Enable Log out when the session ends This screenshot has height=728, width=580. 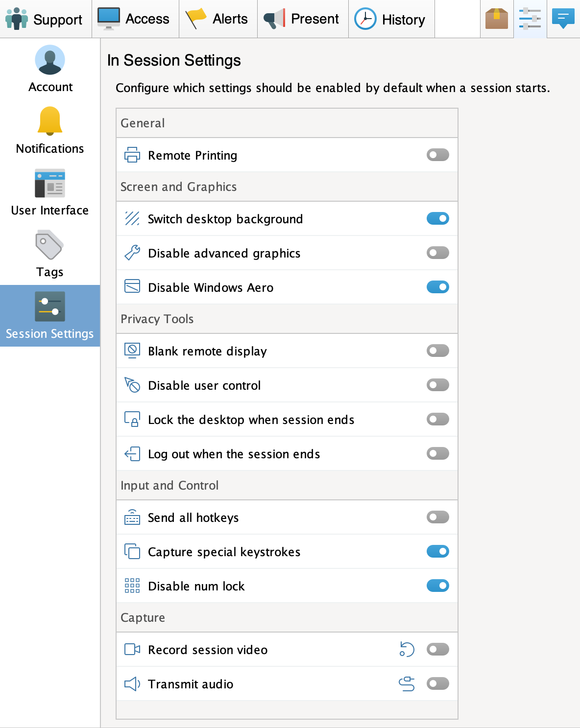438,453
